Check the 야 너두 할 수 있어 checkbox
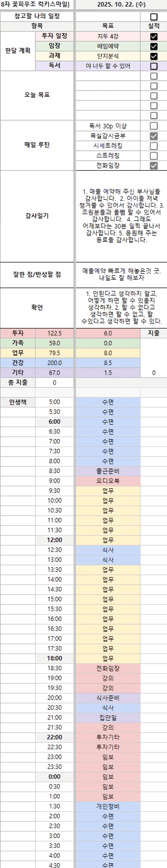This screenshot has height=868, width=167. pyautogui.click(x=153, y=66)
